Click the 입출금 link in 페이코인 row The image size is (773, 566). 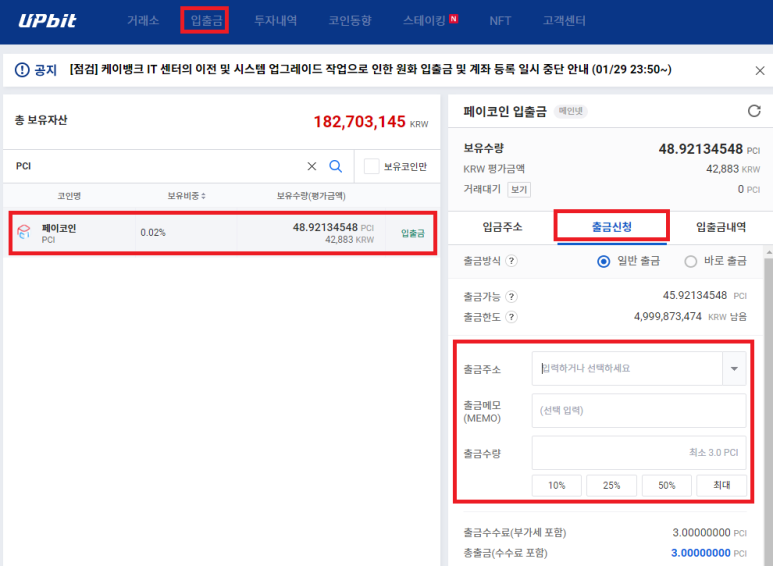[x=413, y=233]
